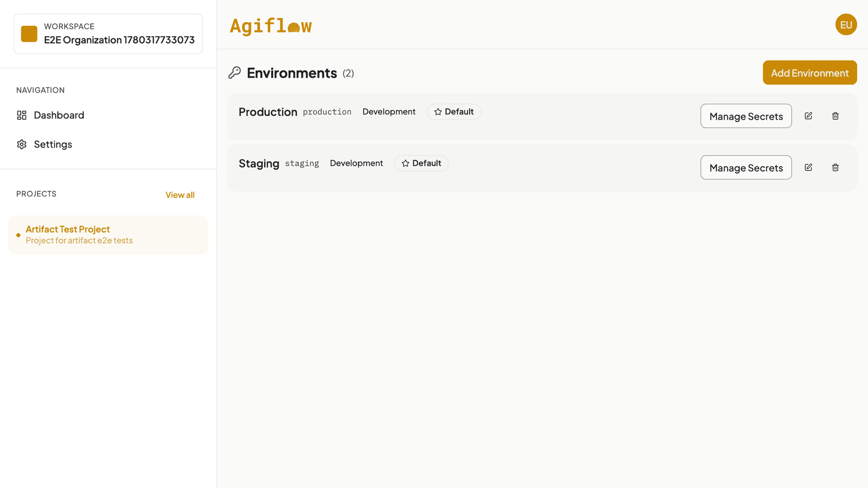Click the Add Environment button
This screenshot has width=868, height=488.
(810, 73)
